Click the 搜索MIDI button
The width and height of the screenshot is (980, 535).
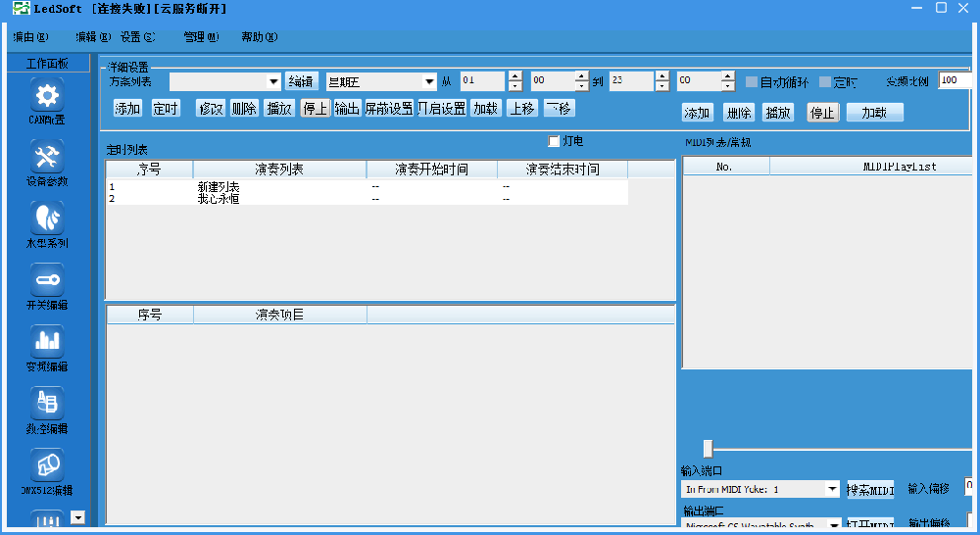click(870, 489)
